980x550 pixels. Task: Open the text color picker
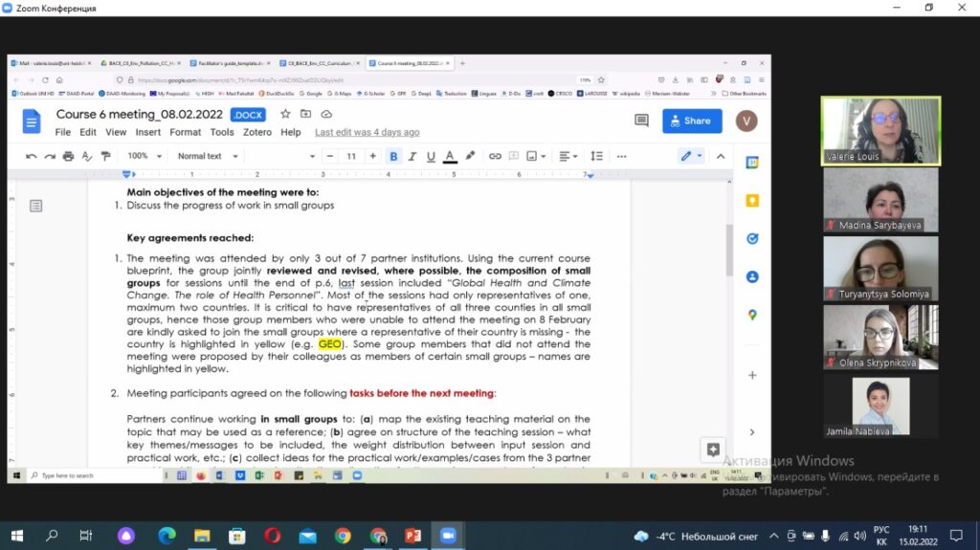tap(450, 156)
